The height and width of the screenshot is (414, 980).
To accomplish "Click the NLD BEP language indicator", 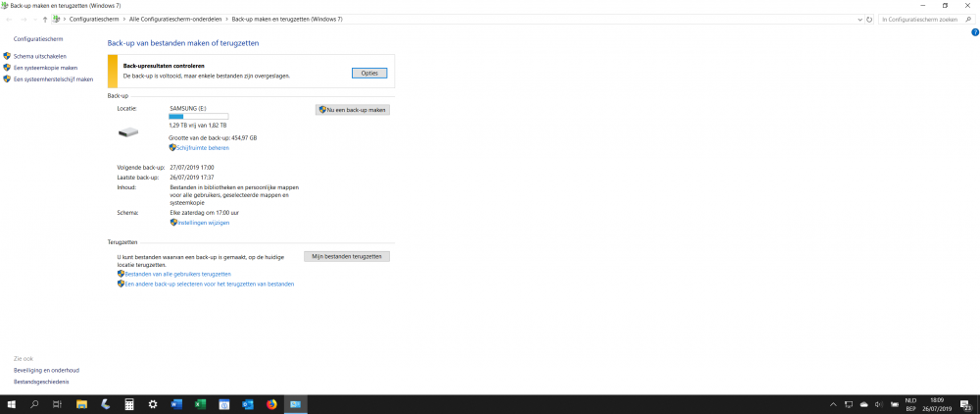I will point(910,404).
